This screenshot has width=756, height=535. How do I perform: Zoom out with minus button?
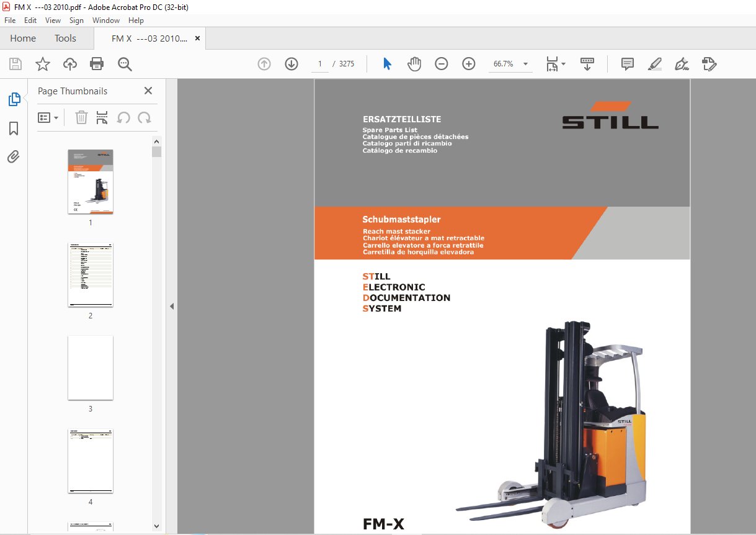(442, 64)
